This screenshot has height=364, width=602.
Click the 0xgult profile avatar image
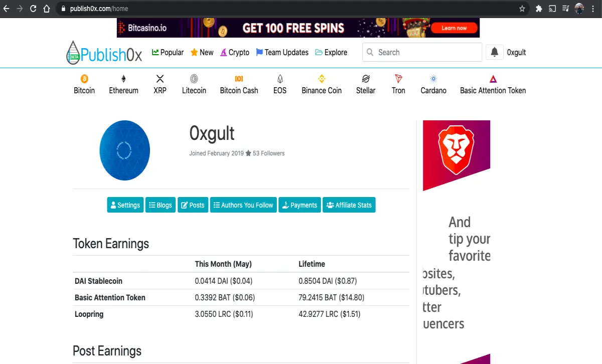124,150
